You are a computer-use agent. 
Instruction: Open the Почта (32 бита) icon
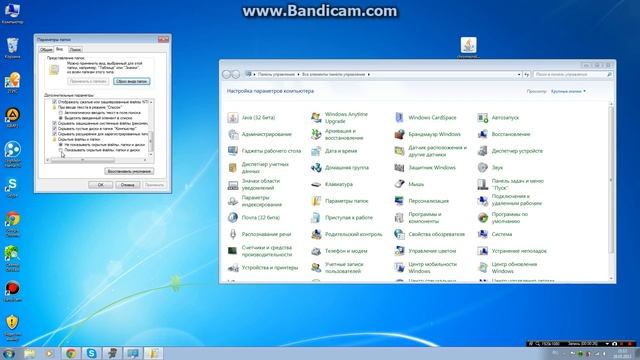point(233,218)
